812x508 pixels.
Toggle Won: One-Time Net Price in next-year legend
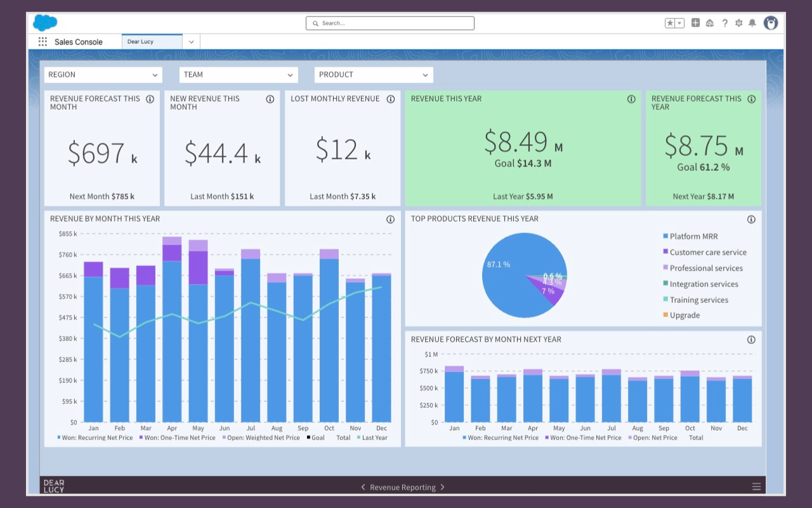(x=583, y=438)
